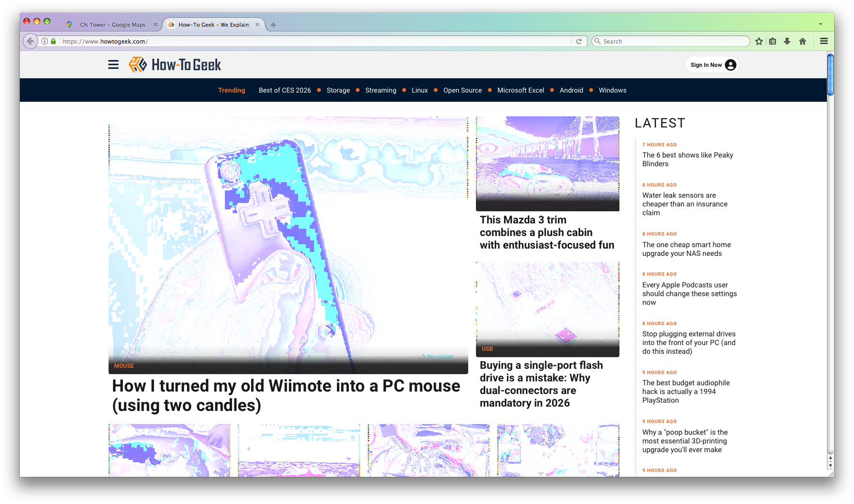
Task: Open the Apple Podcasts settings article
Action: (690, 294)
